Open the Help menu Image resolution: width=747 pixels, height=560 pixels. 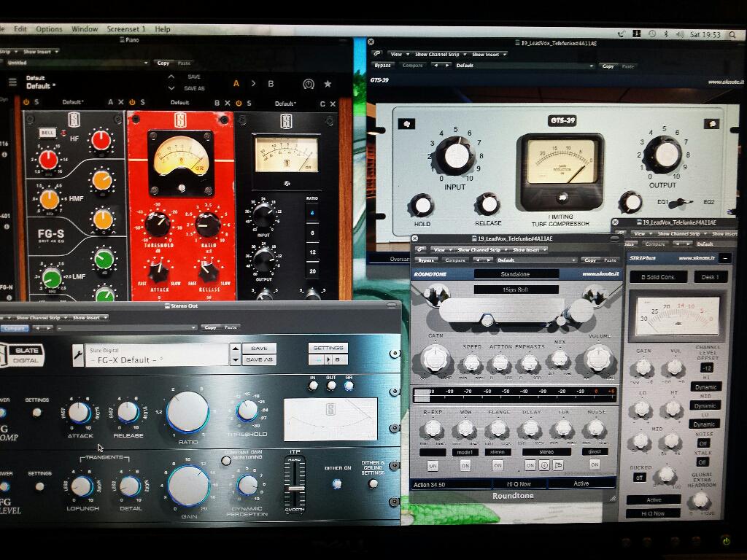(x=163, y=29)
